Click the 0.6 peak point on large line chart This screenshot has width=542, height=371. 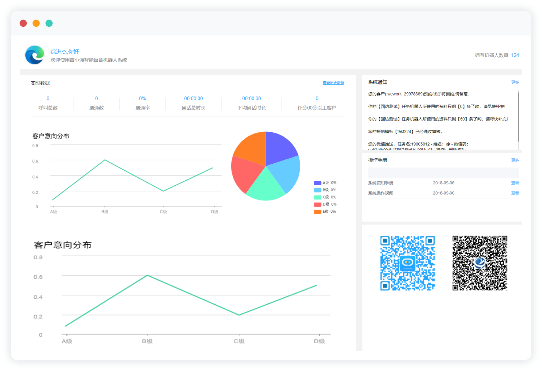tap(148, 275)
